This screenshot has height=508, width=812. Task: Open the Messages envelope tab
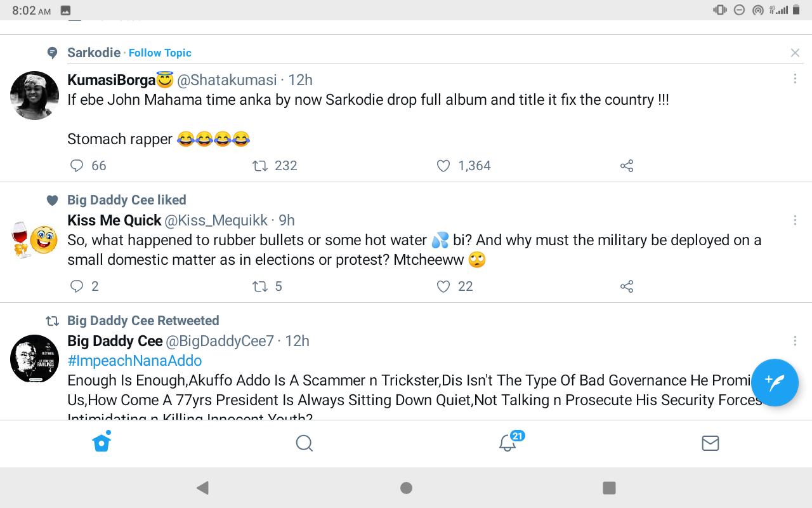tap(710, 443)
